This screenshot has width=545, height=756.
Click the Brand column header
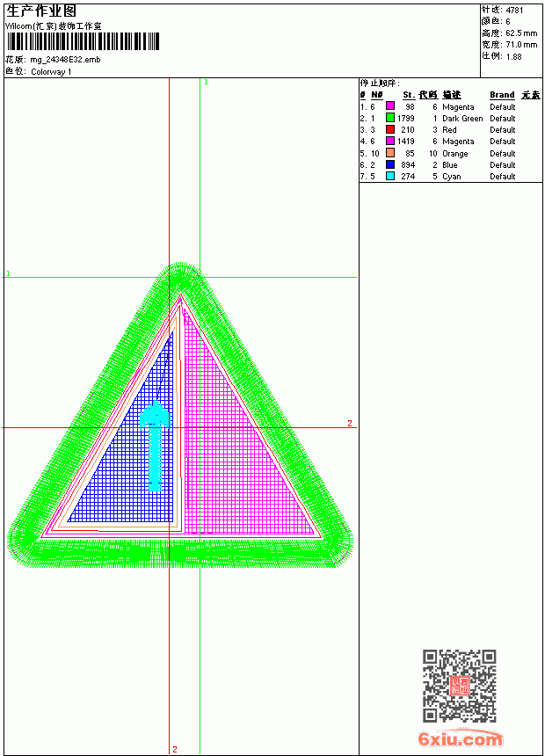click(x=502, y=95)
